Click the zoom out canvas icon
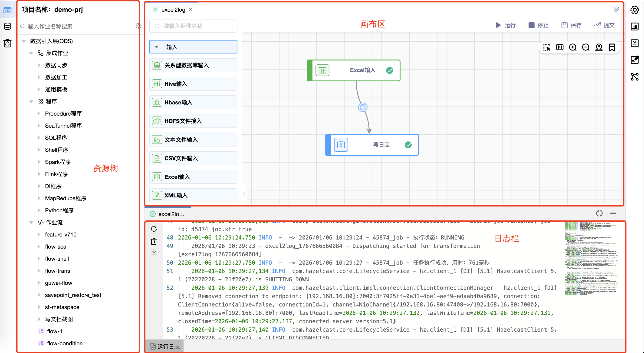 [x=585, y=47]
